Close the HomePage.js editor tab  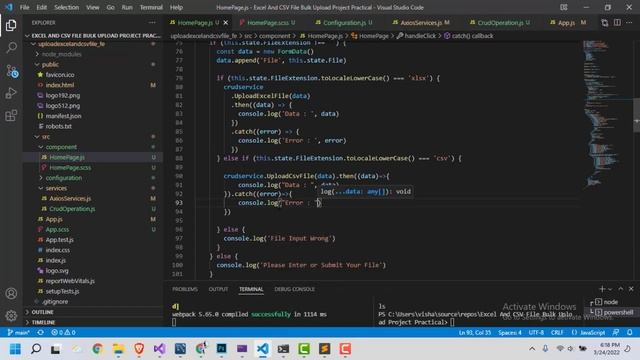tap(226, 22)
